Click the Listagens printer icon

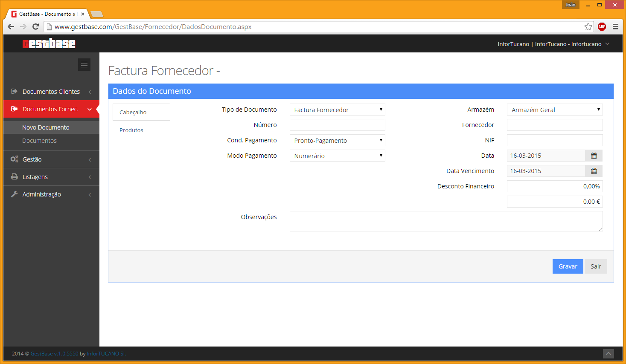14,176
